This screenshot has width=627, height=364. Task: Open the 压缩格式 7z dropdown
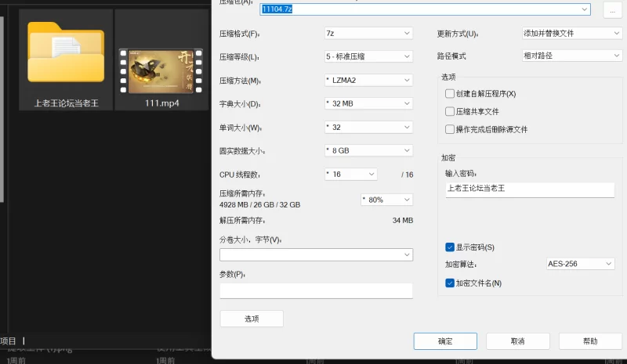tap(368, 33)
